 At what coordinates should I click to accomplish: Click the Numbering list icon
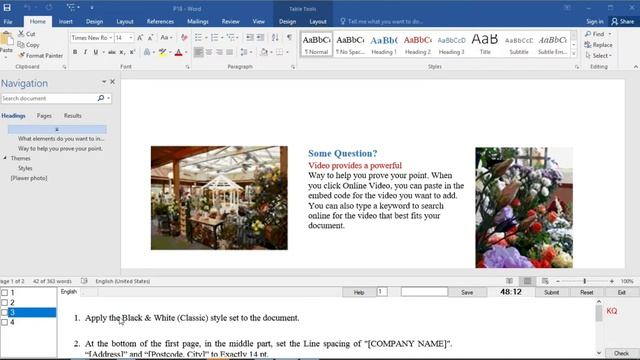(x=214, y=38)
